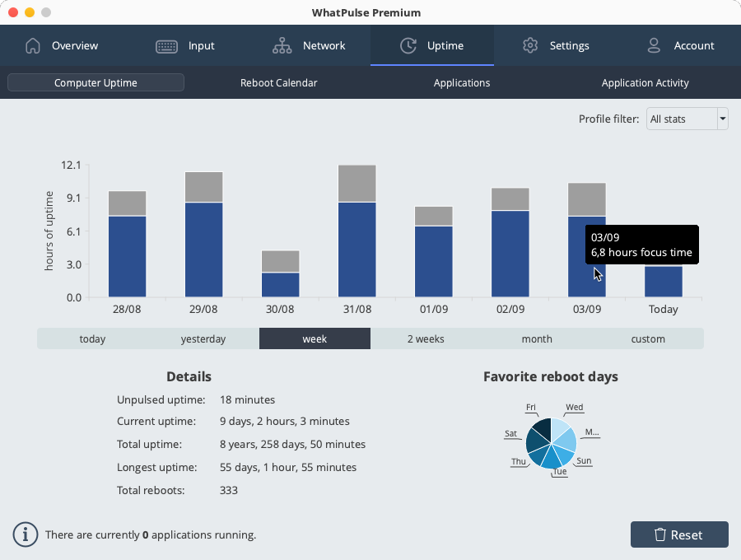Open the Overview home icon
Viewport: 741px width, 560px height.
(x=33, y=46)
